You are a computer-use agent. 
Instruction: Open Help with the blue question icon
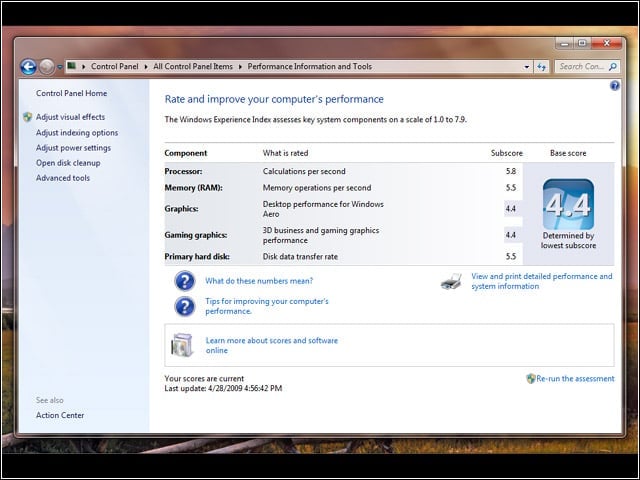pyautogui.click(x=615, y=86)
